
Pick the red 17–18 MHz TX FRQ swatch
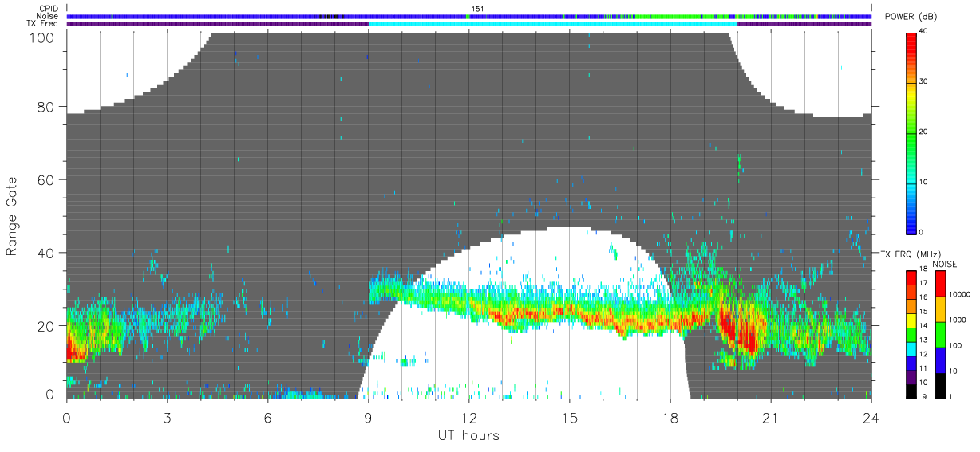pos(911,277)
